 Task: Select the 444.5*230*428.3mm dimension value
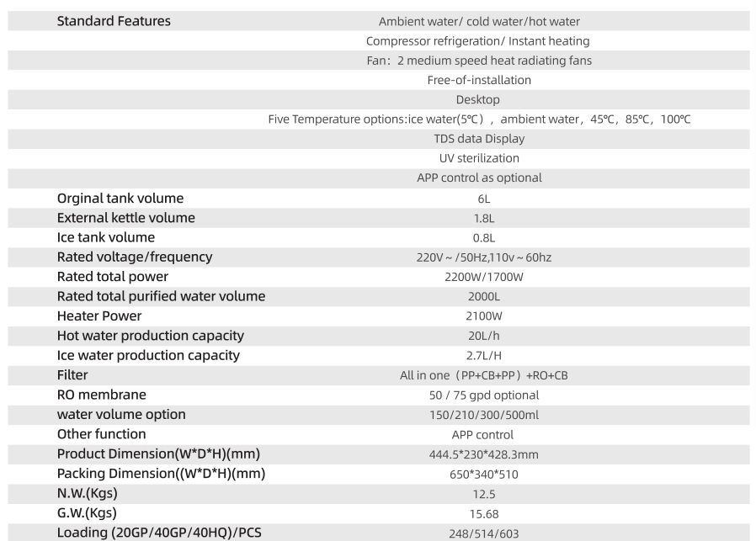[x=483, y=455]
